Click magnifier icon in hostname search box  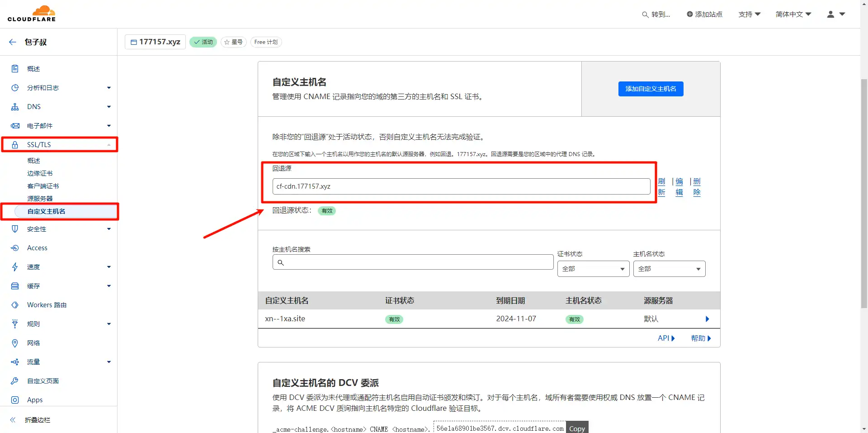281,262
